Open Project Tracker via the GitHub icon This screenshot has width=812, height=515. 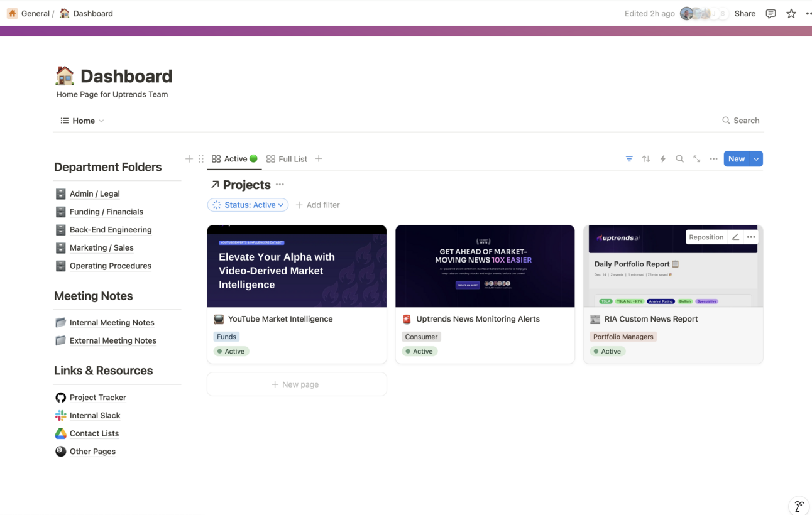[60, 397]
